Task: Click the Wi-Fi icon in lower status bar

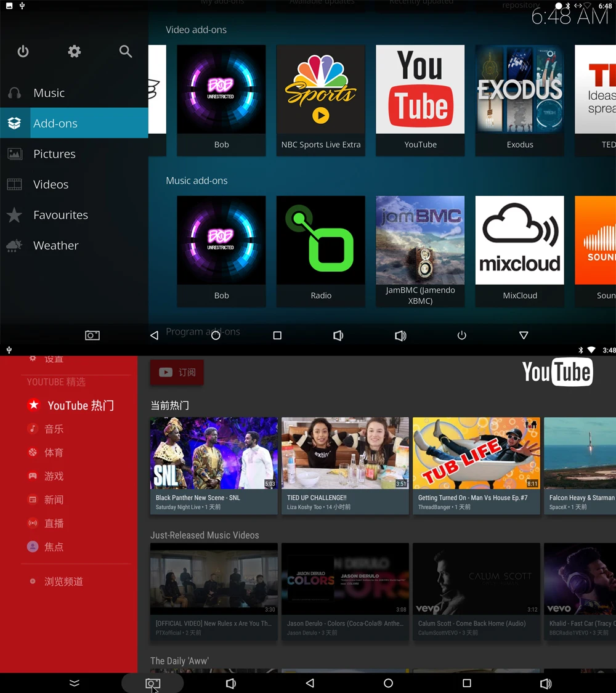Action: click(591, 350)
